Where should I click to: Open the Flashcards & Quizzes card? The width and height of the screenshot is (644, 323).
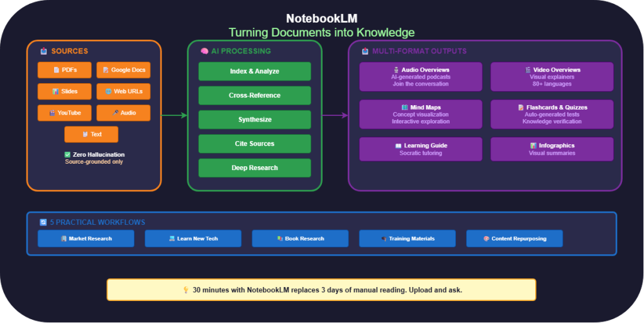tap(552, 114)
